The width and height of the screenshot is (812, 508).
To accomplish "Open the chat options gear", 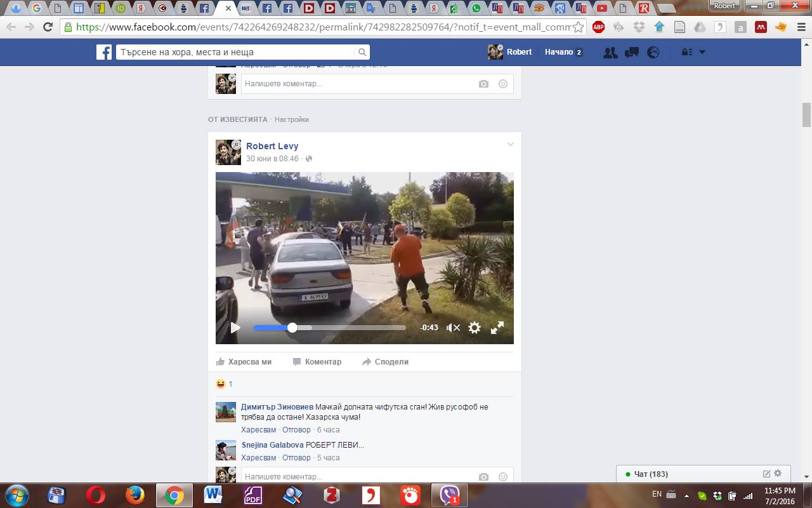I will click(x=778, y=474).
